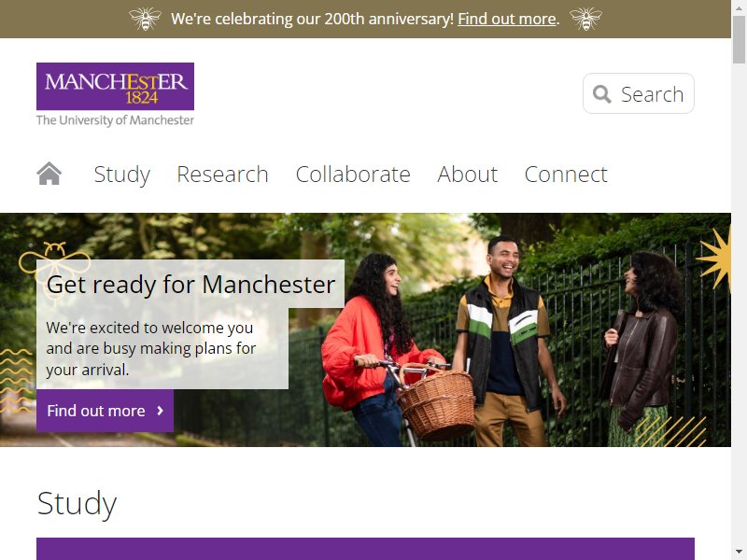
Task: Follow the 200th anniversary Find out more link
Action: [507, 19]
